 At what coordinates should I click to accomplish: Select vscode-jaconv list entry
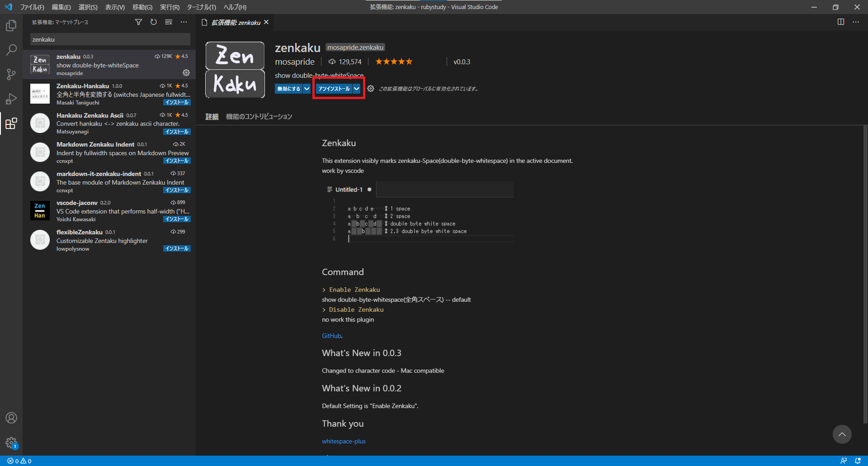pos(109,211)
